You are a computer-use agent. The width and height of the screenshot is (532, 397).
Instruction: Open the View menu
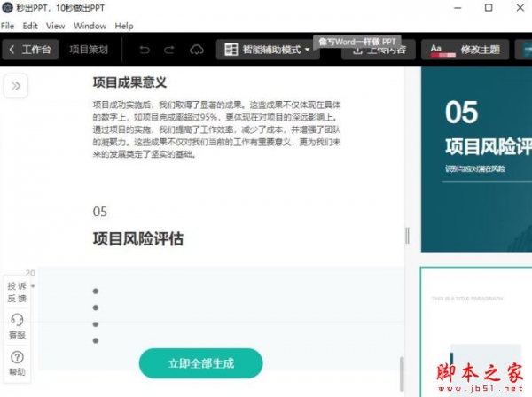[55, 27]
